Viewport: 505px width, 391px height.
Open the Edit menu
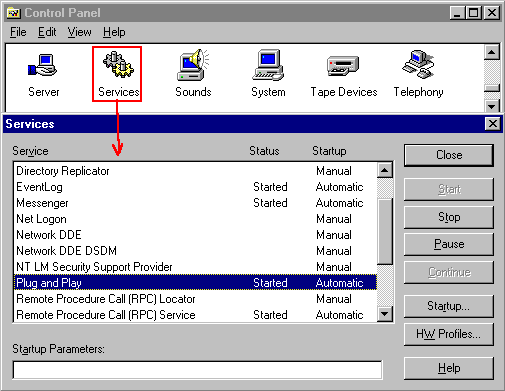pyautogui.click(x=47, y=32)
